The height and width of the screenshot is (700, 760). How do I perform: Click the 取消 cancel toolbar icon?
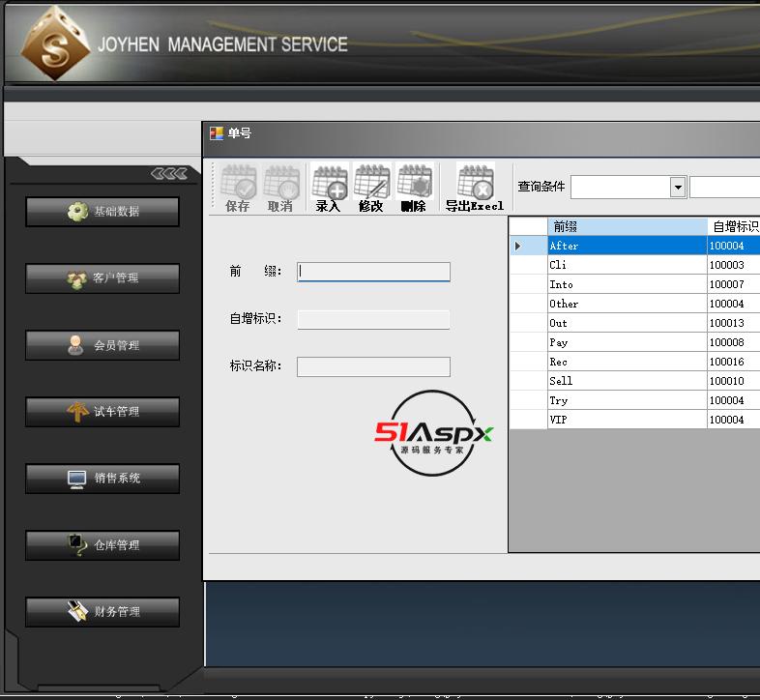point(281,188)
